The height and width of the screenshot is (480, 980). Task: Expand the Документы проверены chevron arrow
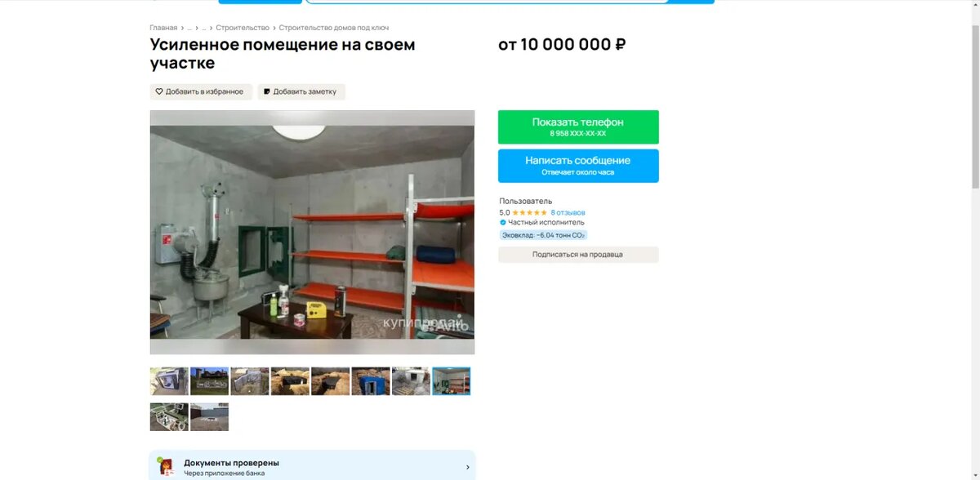pyautogui.click(x=468, y=467)
